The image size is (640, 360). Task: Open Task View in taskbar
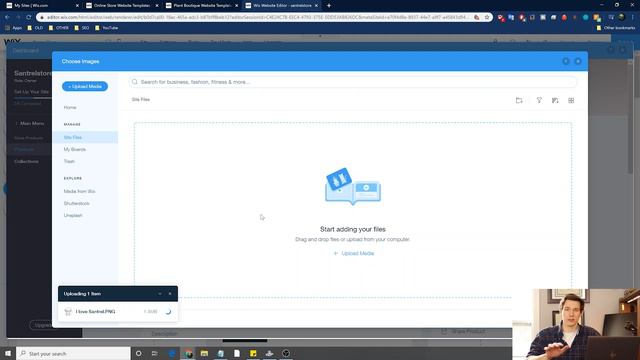pos(155,353)
